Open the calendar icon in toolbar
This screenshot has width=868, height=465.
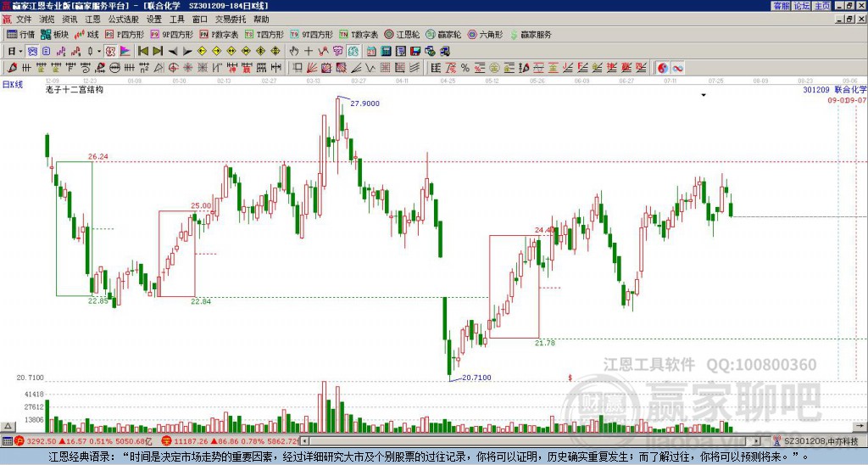point(371,51)
